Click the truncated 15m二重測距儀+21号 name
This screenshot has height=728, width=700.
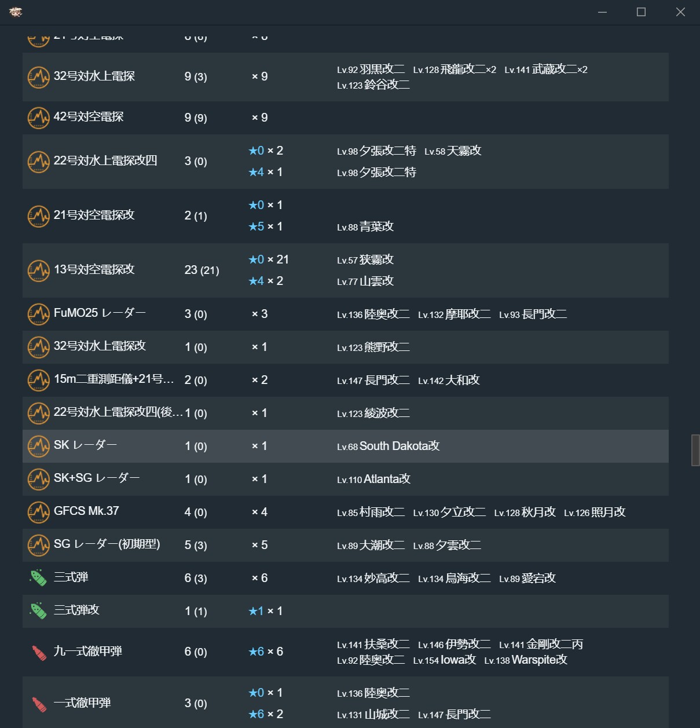[113, 379]
